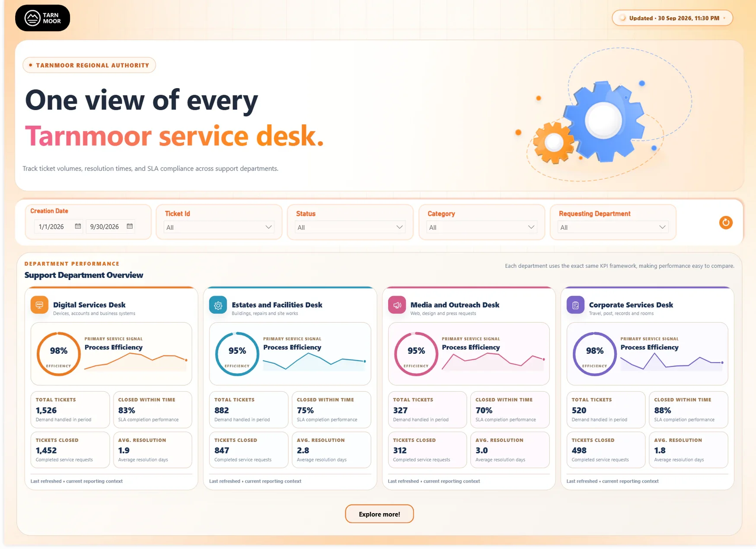
Task: Click Estates and Facilities total tickets 882
Action: (249, 409)
